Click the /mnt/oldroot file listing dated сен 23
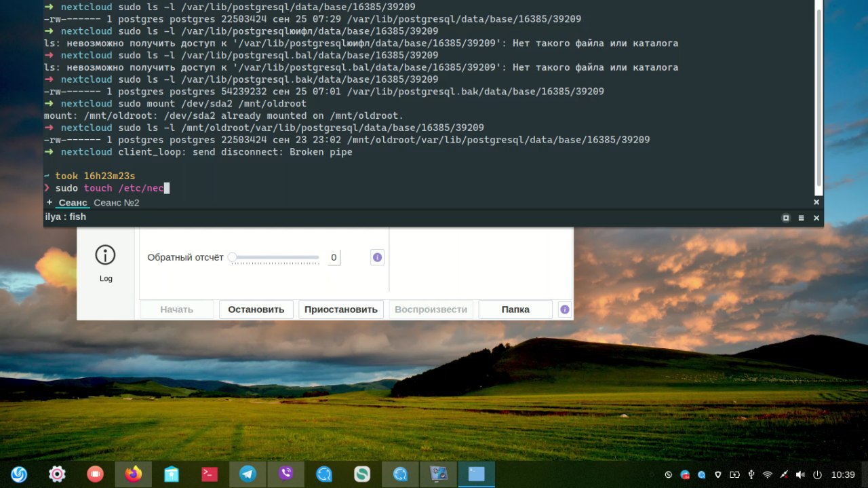868x488 pixels. click(347, 140)
